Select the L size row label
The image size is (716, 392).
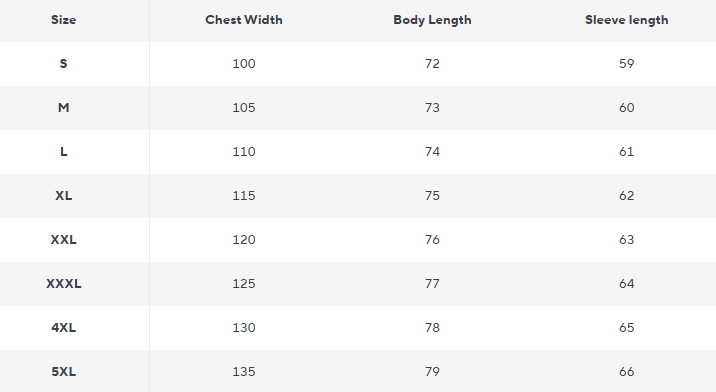[x=63, y=152]
